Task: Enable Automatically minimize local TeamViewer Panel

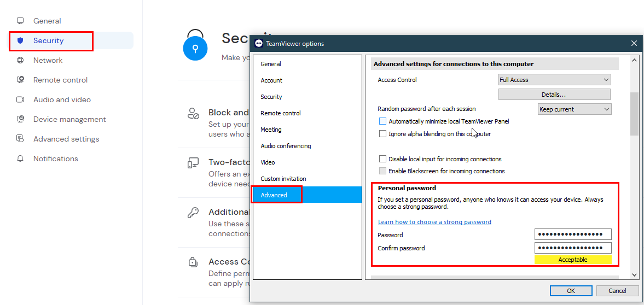Action: (x=383, y=121)
